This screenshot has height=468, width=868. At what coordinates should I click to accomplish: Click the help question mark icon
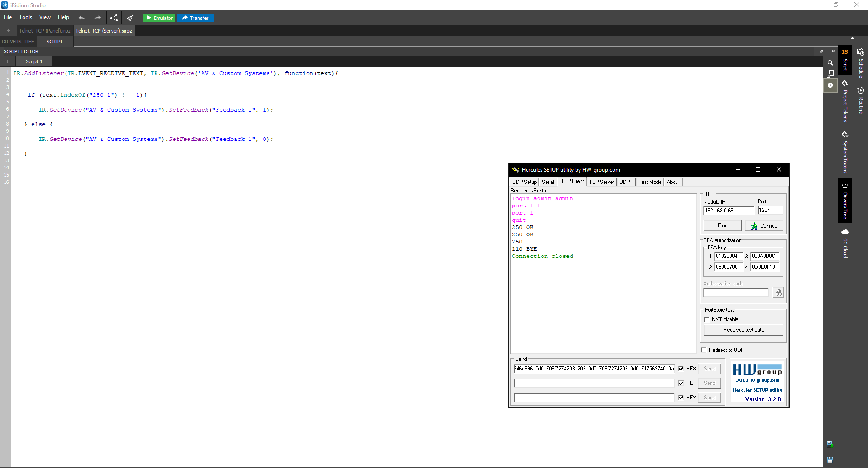(830, 85)
